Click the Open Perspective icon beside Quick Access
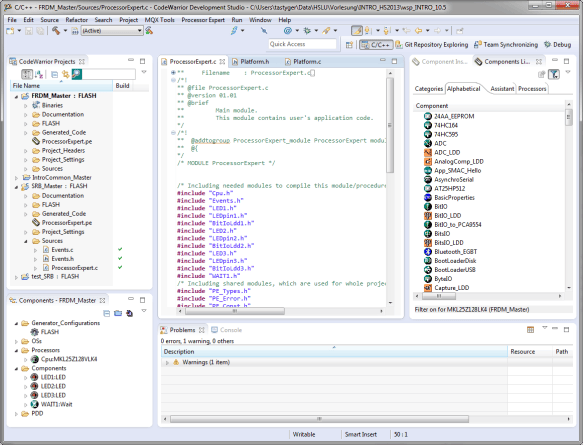The height and width of the screenshot is (445, 583). point(349,45)
